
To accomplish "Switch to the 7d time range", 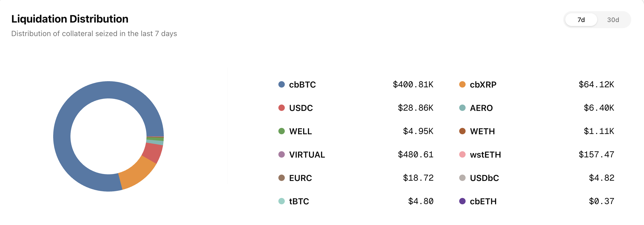I will coord(581,20).
